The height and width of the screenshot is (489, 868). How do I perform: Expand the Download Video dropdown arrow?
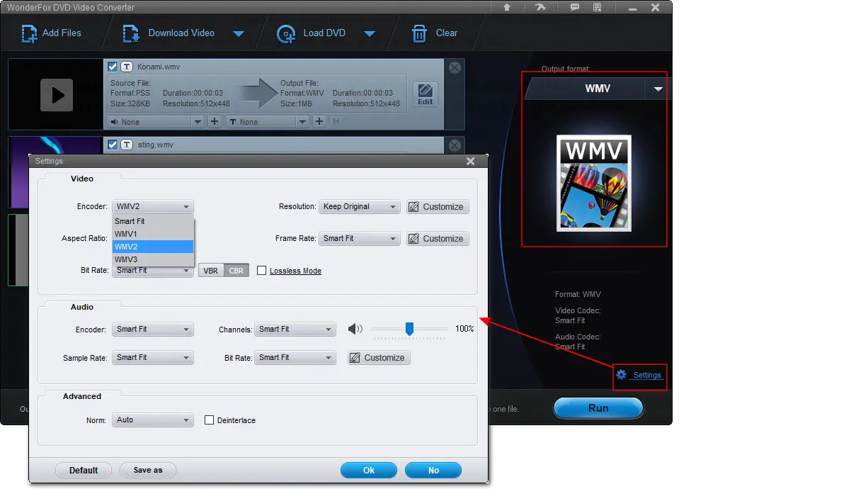(x=239, y=34)
